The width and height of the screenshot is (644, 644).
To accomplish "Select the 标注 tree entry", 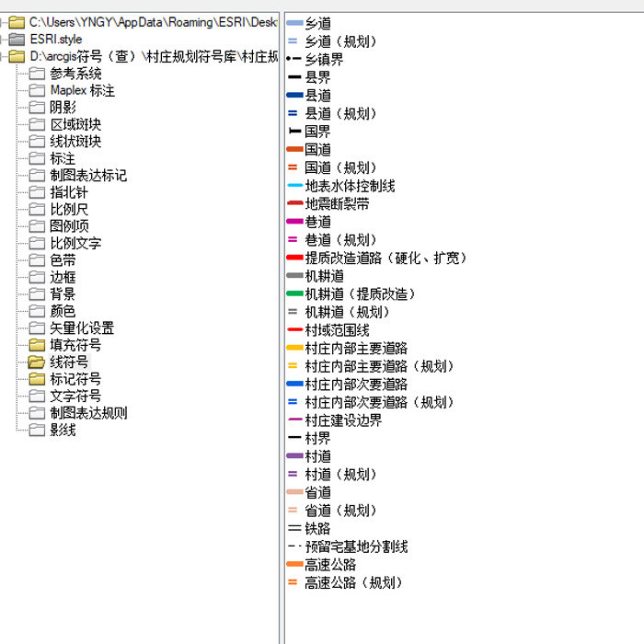I will click(63, 158).
